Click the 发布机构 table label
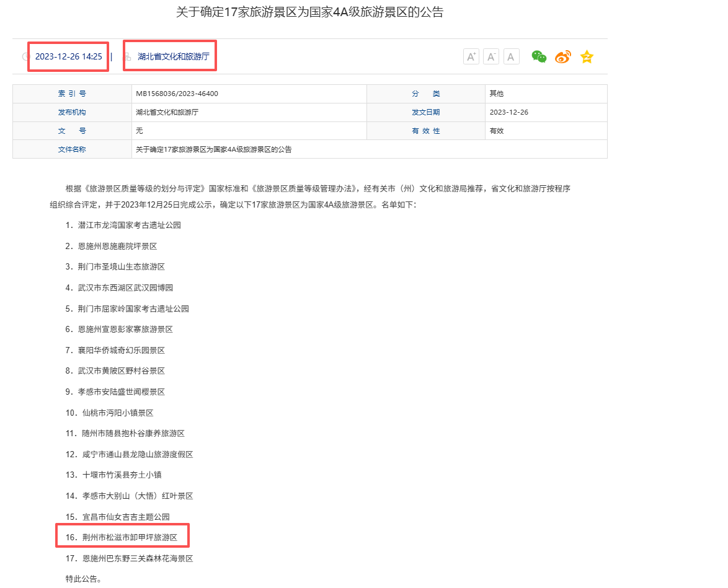This screenshot has height=588, width=728. 72,112
